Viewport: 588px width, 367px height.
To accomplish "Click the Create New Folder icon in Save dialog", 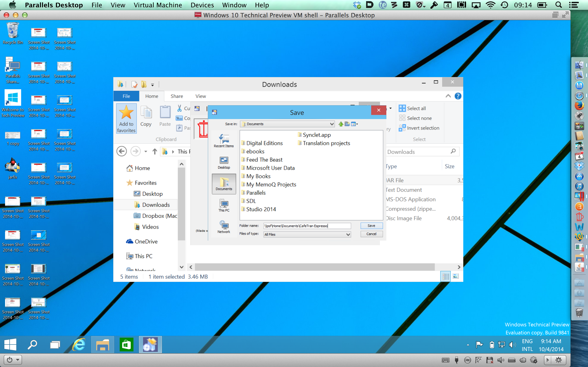I will [x=347, y=124].
